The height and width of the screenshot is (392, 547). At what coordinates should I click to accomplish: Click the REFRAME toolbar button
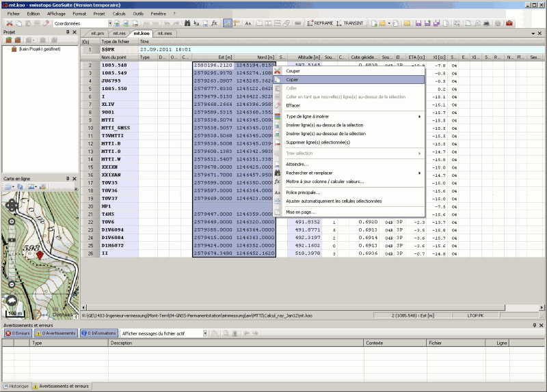(x=320, y=23)
